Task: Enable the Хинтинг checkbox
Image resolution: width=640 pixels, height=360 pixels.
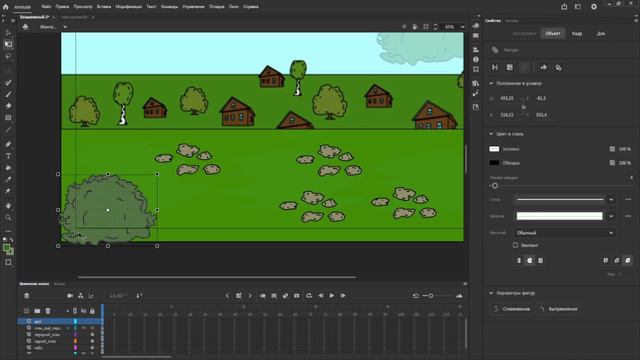Action: coord(515,245)
